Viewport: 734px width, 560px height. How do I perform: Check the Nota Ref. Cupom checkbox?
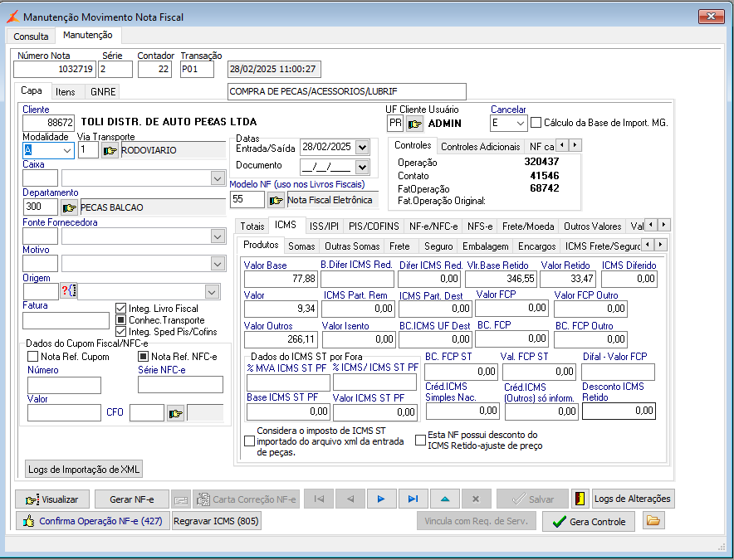click(x=33, y=357)
